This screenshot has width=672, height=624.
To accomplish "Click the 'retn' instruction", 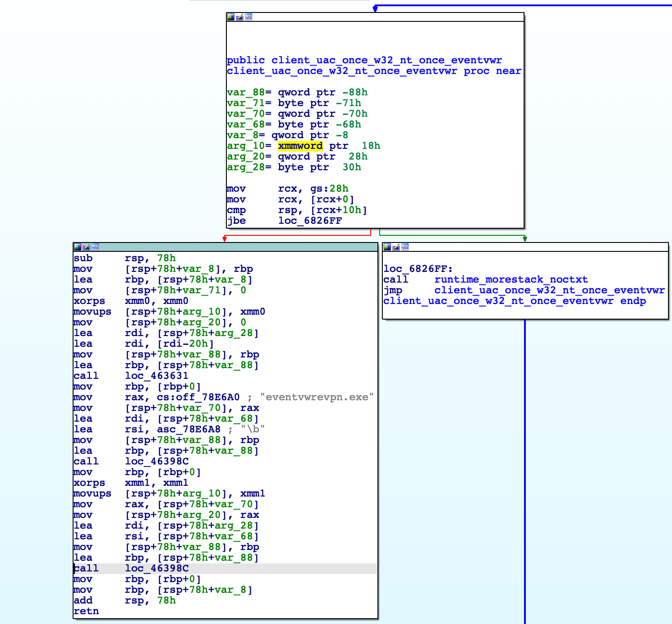I will pos(86,611).
